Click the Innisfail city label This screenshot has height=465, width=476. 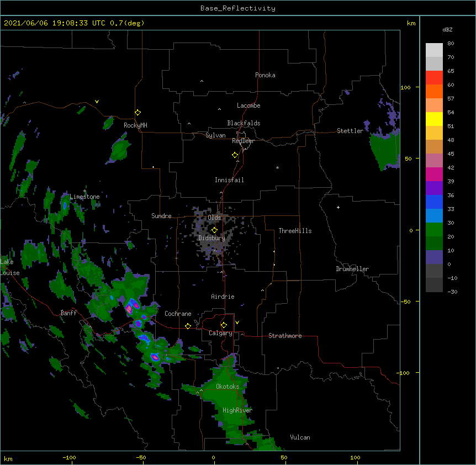point(229,180)
